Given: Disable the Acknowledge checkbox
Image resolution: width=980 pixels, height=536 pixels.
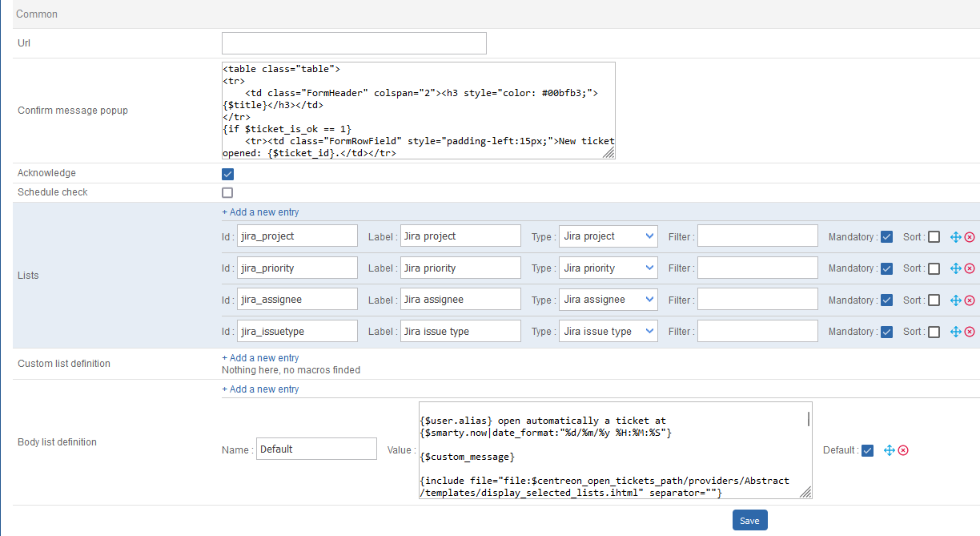Looking at the screenshot, I should [x=227, y=173].
